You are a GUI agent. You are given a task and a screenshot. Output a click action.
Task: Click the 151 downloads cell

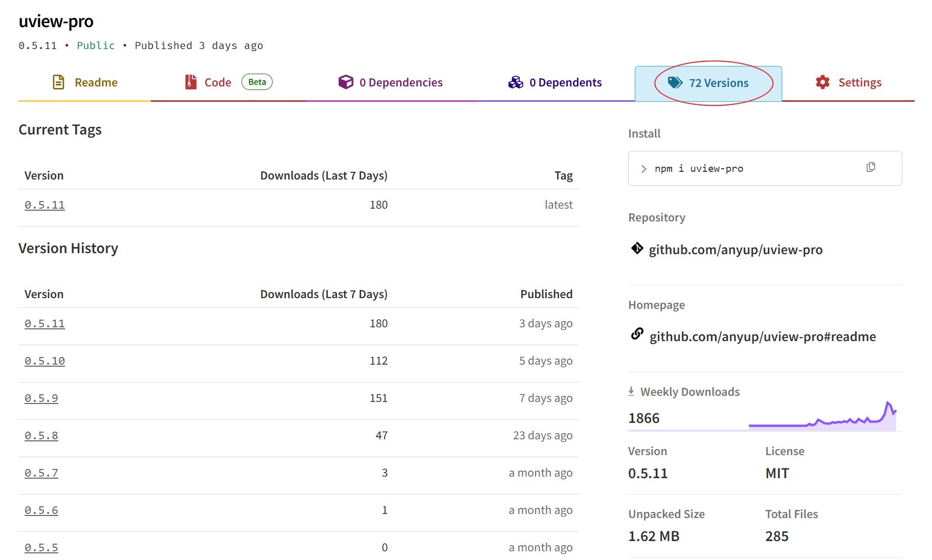(379, 398)
